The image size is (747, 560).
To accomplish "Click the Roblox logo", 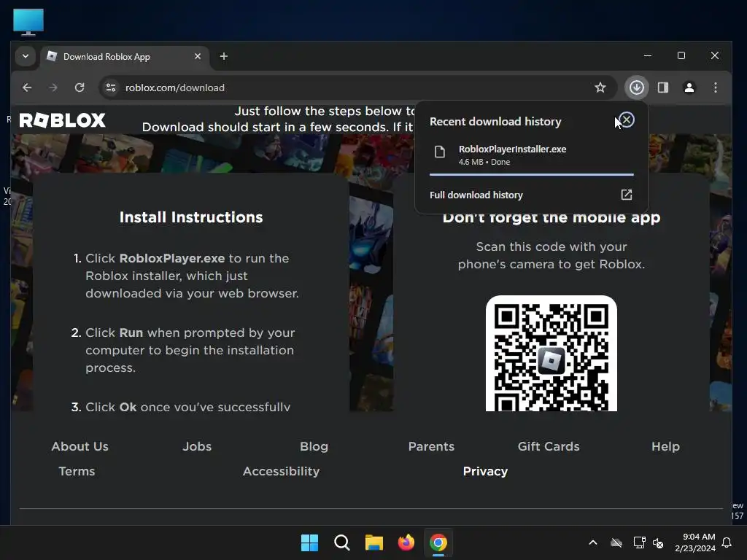I will click(63, 120).
